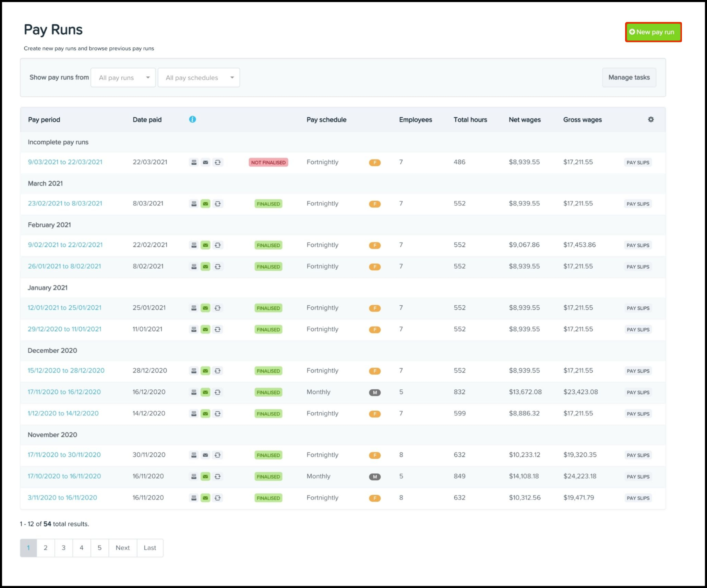View PAY SLIPS for the 17/11/2020 to 16/12/2020 Monthly row

pyautogui.click(x=638, y=392)
